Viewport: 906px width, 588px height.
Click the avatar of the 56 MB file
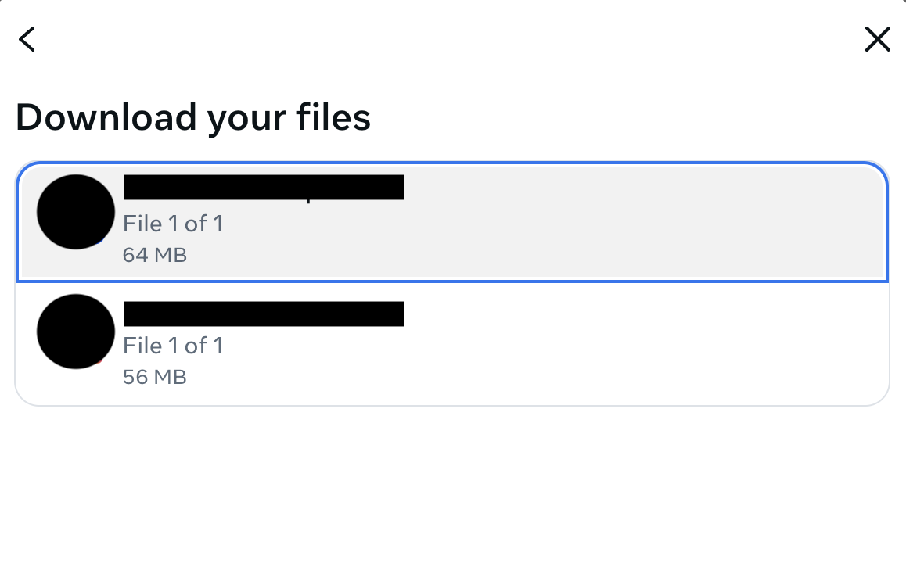pyautogui.click(x=76, y=332)
